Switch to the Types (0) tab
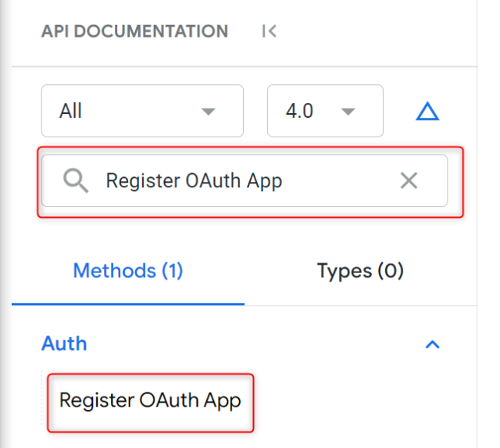500x448 pixels. pyautogui.click(x=360, y=271)
